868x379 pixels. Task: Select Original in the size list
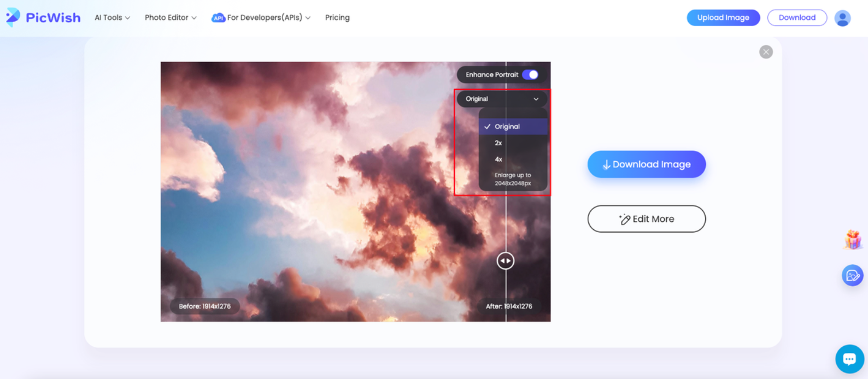point(513,126)
